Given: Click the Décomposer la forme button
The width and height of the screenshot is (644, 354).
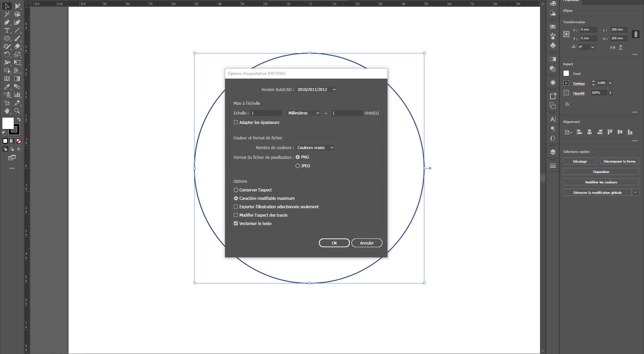Looking at the screenshot, I should pos(619,161).
